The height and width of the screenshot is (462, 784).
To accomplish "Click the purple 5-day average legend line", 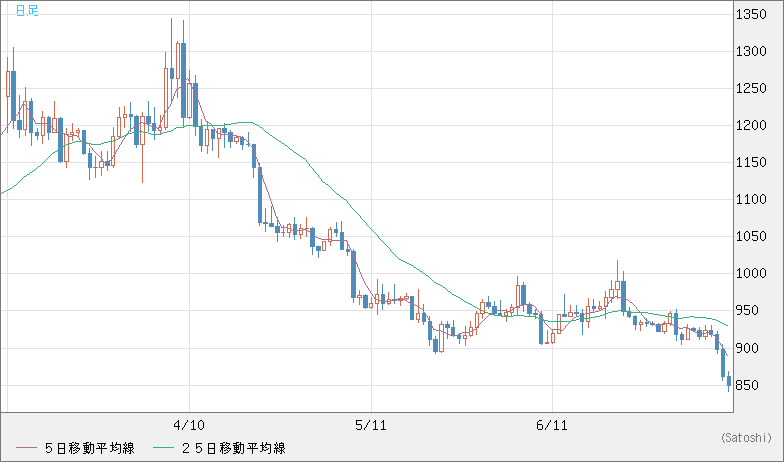I will click(x=26, y=448).
